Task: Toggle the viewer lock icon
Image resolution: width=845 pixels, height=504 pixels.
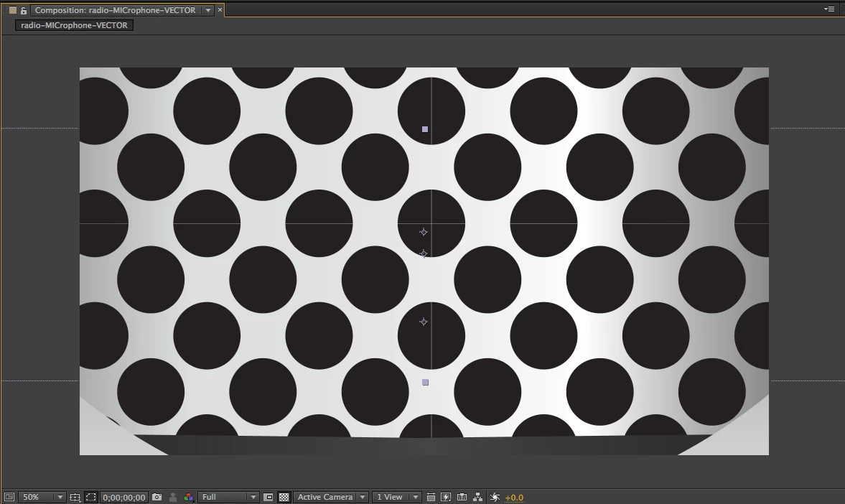Action: (23, 10)
